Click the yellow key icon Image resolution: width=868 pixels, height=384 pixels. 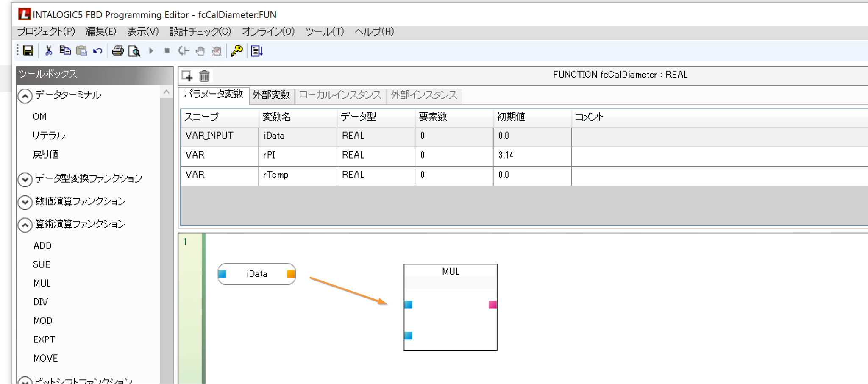236,51
